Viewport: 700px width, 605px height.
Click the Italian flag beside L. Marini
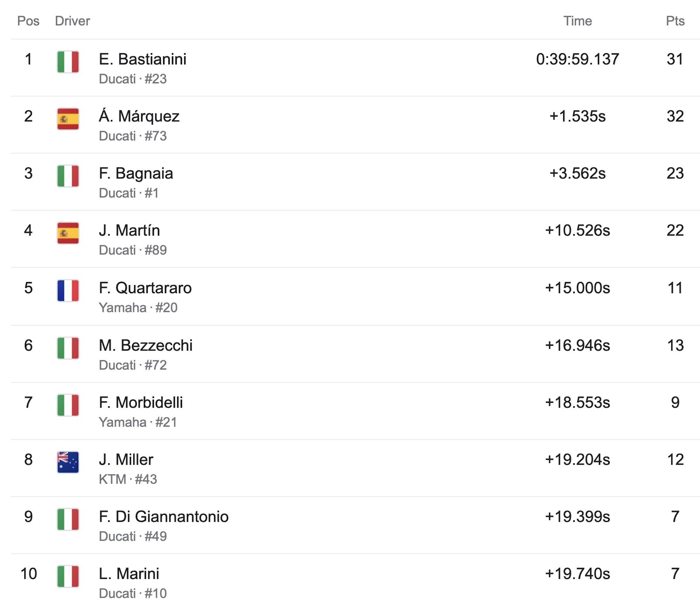68,576
